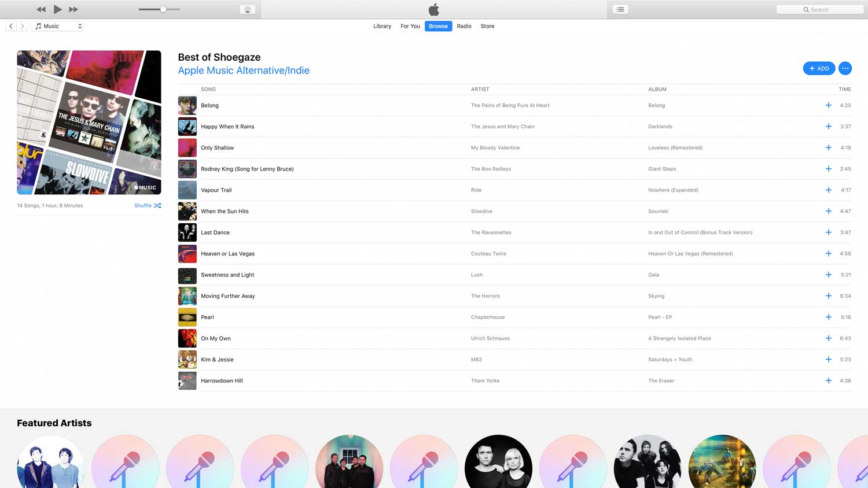Add Last Dance with plus icon
868x488 pixels.
828,232
